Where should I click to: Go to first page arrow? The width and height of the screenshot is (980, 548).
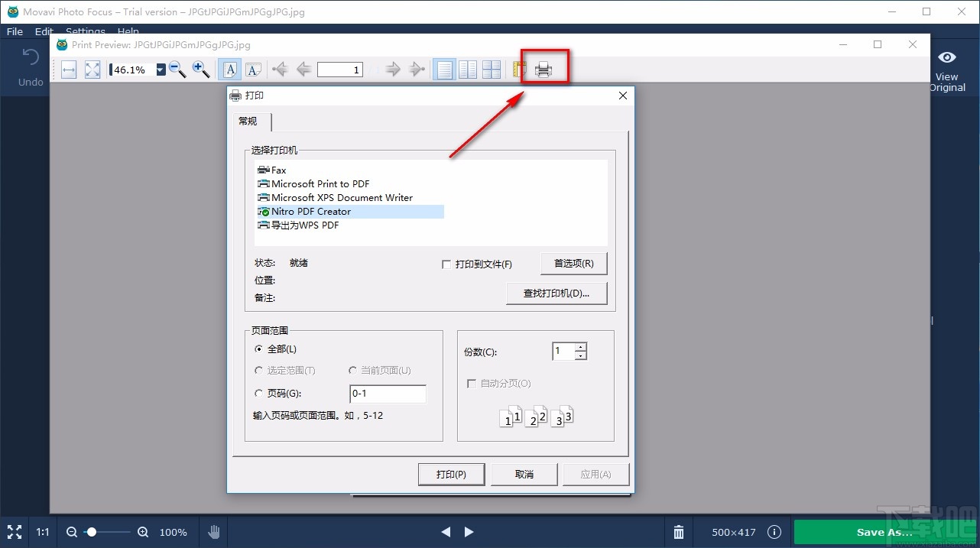click(x=280, y=70)
